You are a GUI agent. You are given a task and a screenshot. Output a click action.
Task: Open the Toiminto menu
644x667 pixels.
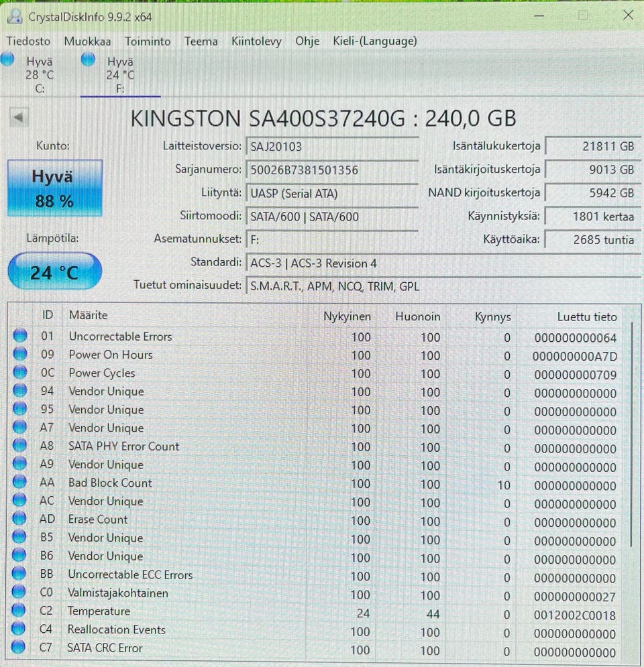(148, 42)
